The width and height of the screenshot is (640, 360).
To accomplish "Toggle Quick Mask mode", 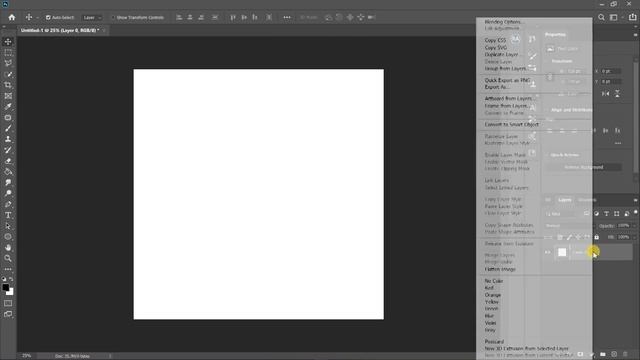I will coord(8,303).
